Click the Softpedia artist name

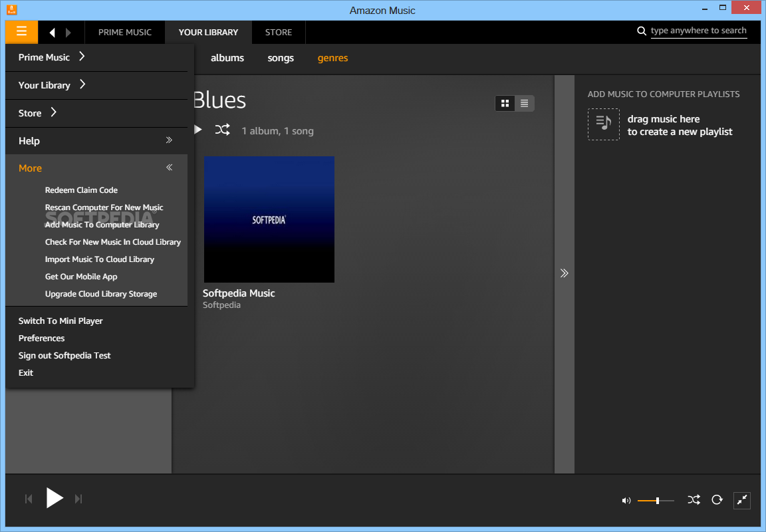(222, 305)
